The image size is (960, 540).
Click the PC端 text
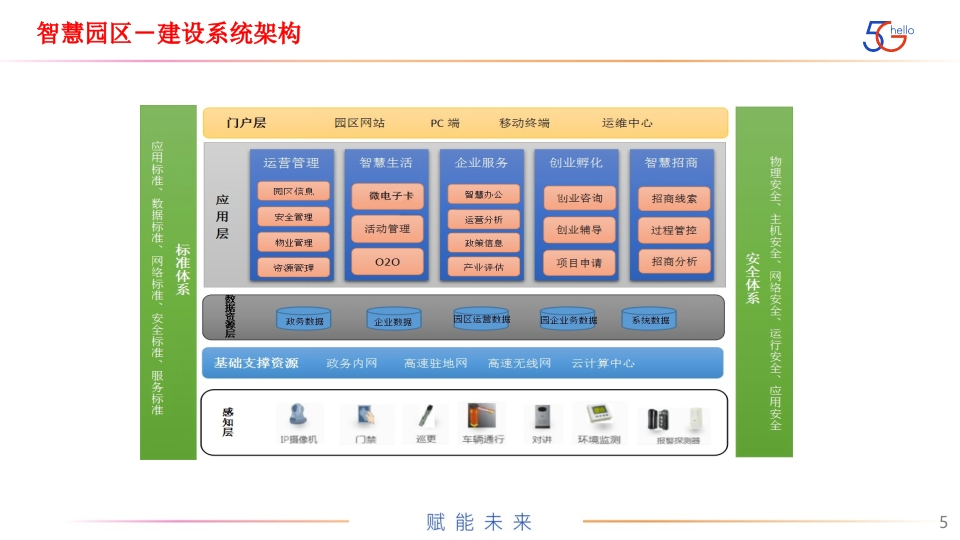pyautogui.click(x=445, y=123)
